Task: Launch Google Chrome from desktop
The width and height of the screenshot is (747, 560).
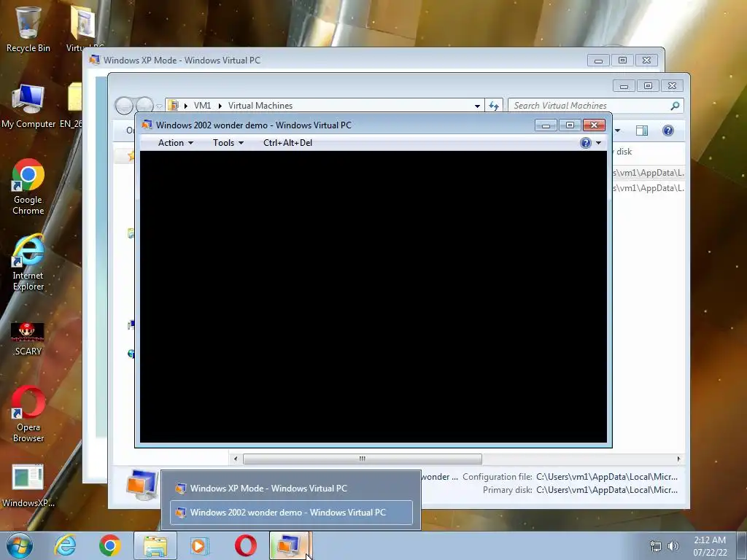Action: point(28,187)
